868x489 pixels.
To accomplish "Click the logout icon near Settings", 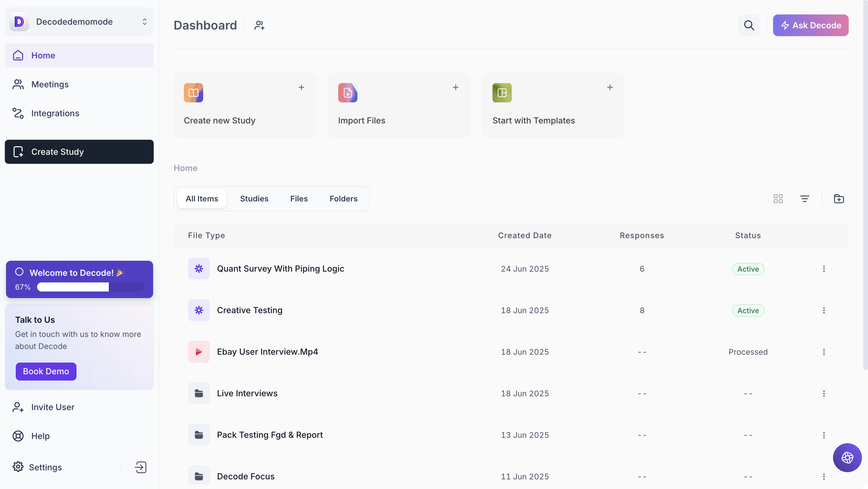I will 140,467.
